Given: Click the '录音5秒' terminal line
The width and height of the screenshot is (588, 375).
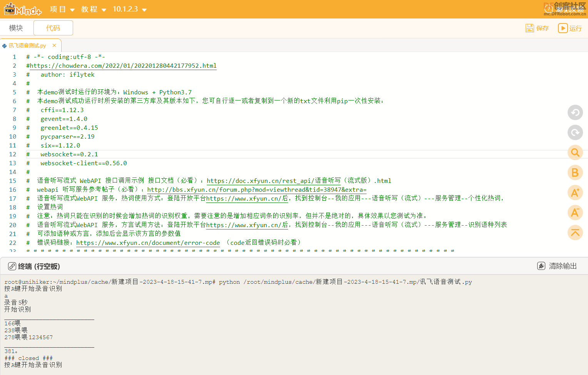Looking at the screenshot, I should [x=16, y=303].
